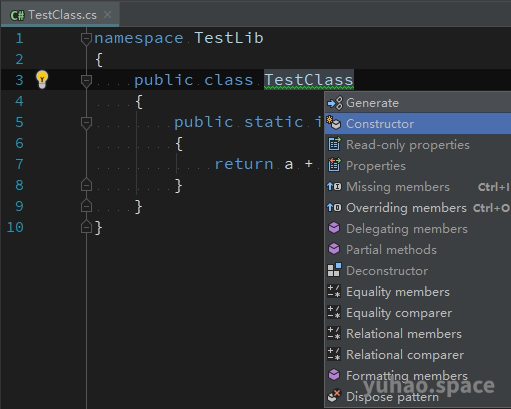
Task: Click the Constructor item icon
Action: 334,123
